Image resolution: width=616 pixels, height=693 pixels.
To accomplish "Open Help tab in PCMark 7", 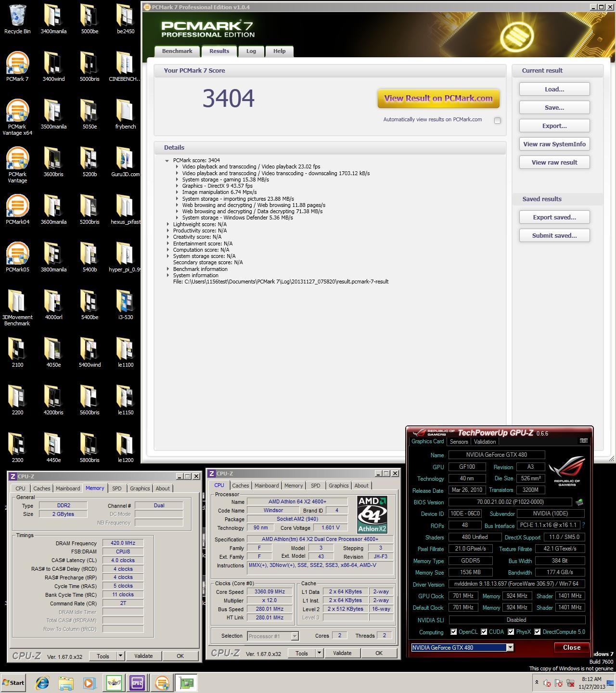I will click(x=279, y=51).
